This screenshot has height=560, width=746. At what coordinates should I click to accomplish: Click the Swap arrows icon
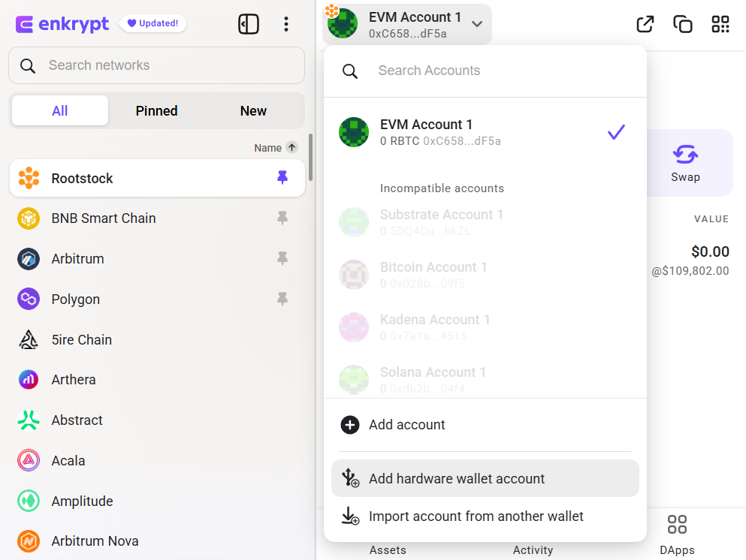tap(685, 154)
